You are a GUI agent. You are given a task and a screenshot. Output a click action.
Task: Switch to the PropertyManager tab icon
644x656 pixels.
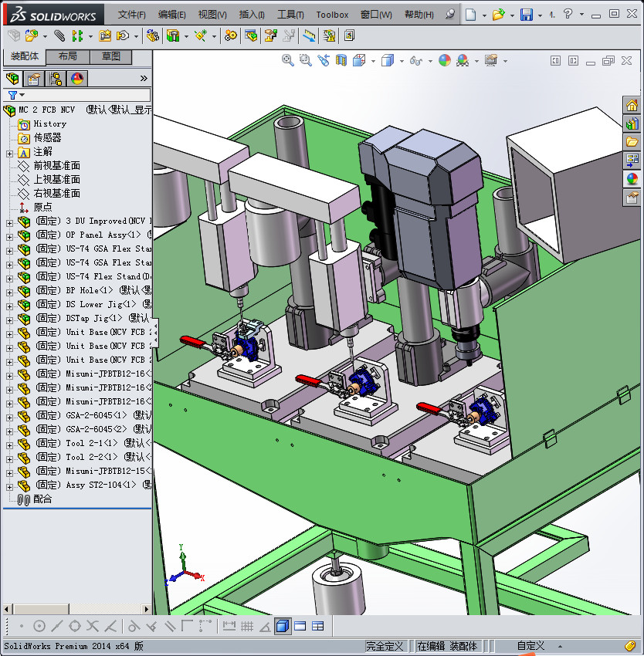tap(34, 78)
